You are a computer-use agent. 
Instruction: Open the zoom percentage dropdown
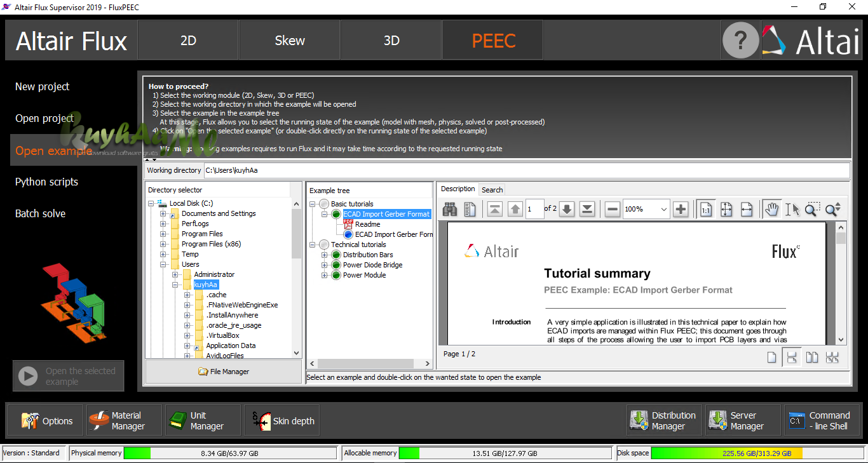coord(663,209)
